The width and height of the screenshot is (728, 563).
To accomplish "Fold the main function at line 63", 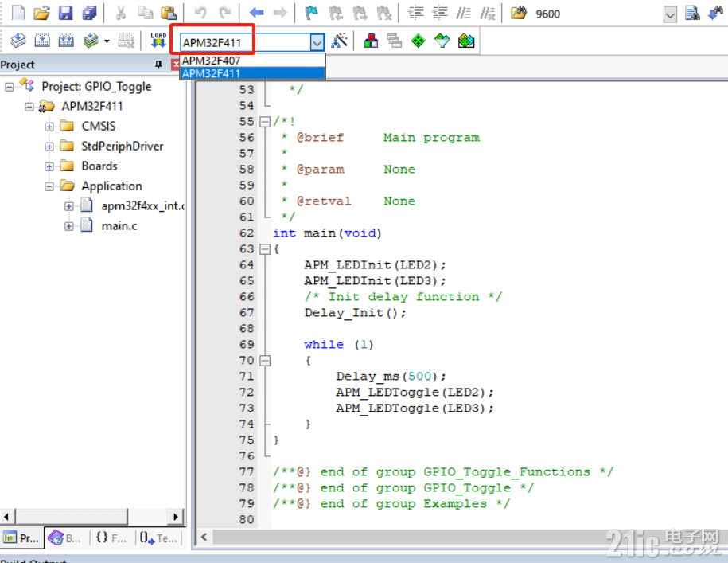I will click(265, 249).
